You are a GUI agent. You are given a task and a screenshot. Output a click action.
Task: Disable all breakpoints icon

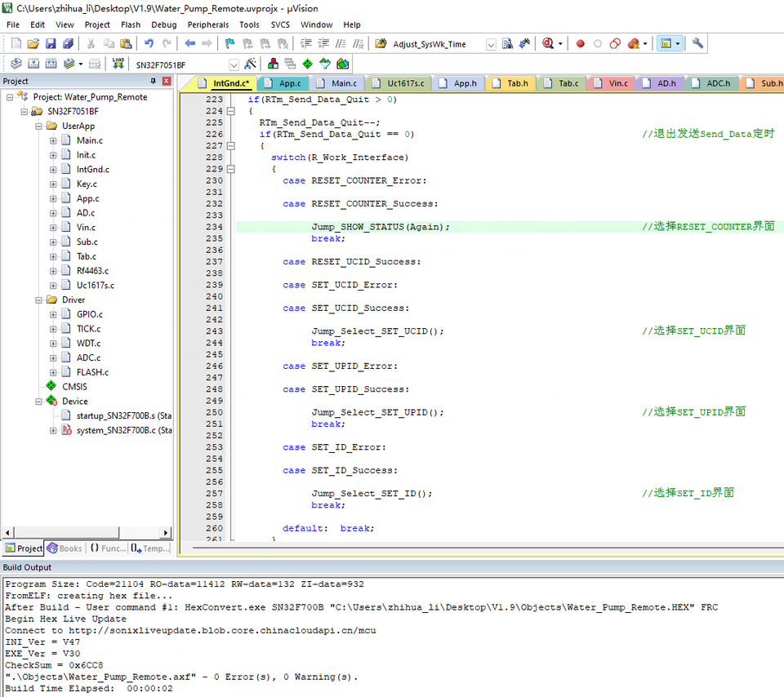(615, 43)
